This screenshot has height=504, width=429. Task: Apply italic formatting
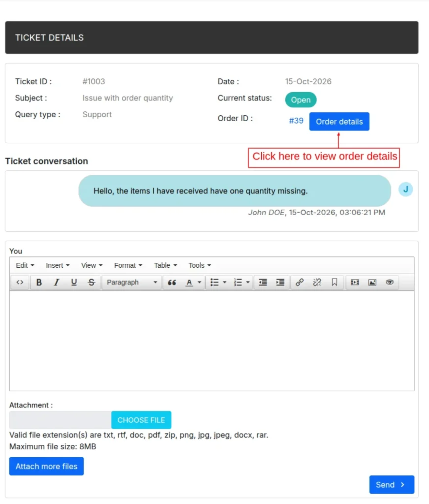pyautogui.click(x=57, y=282)
